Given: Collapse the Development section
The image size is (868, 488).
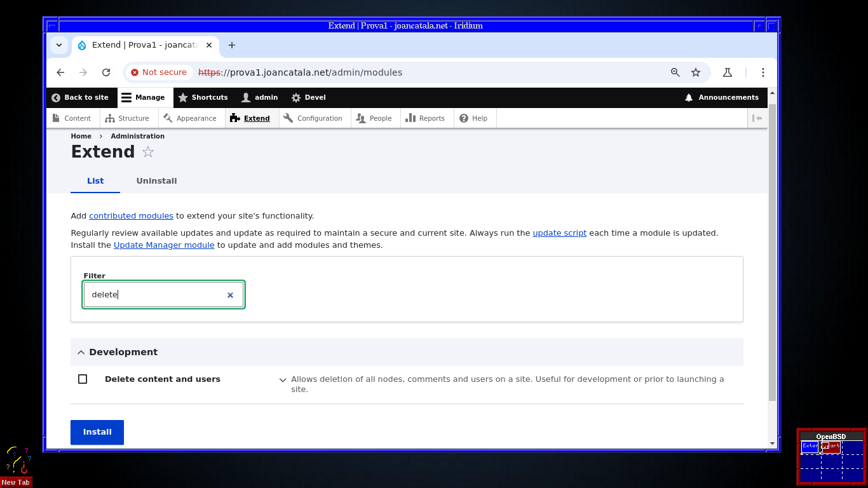Looking at the screenshot, I should point(407,352).
